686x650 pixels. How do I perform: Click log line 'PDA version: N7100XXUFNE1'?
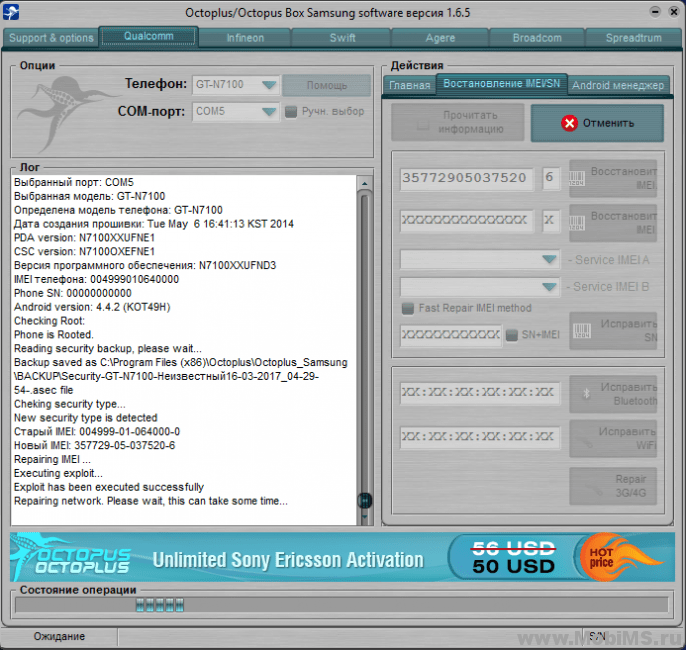(x=84, y=238)
